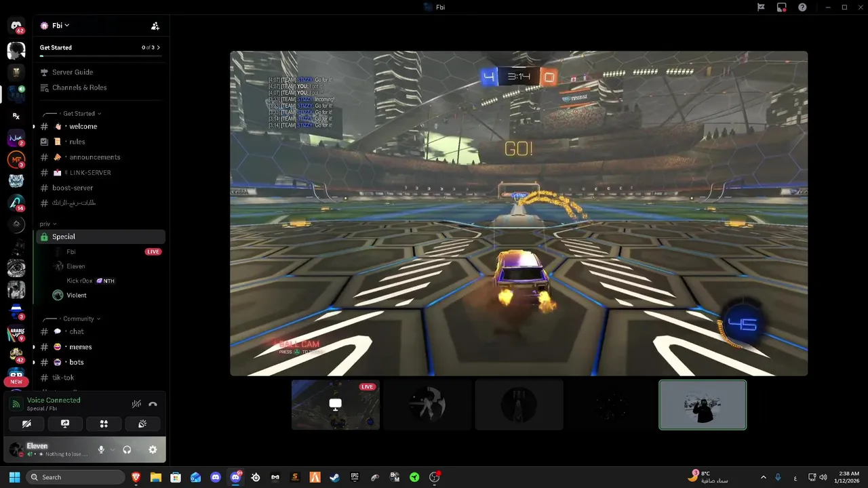Open the ARABIC server icon in sidebar

coord(16,333)
